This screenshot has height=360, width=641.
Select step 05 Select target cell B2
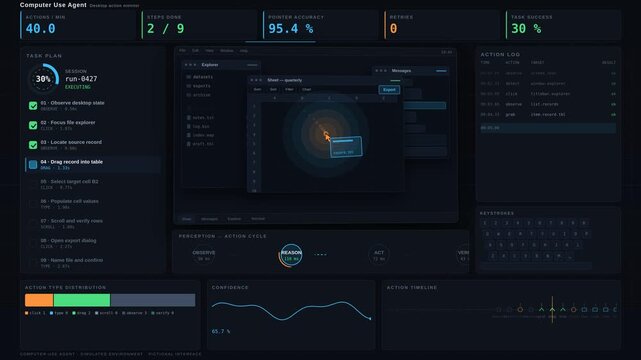[x=93, y=184]
